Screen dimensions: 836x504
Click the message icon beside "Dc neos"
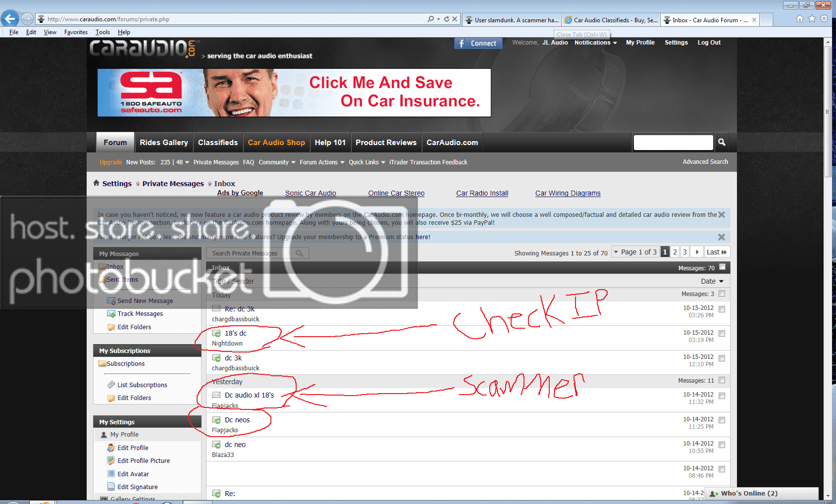tap(216, 420)
